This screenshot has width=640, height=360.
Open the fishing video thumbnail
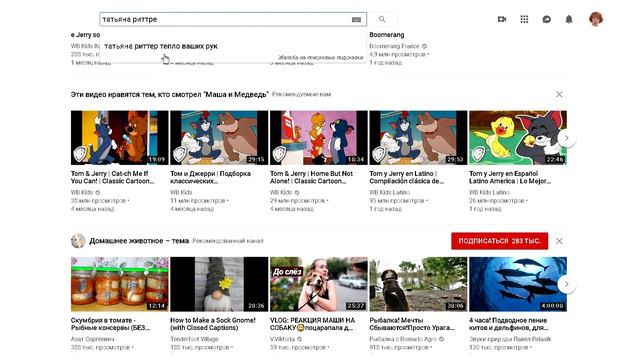[418, 284]
